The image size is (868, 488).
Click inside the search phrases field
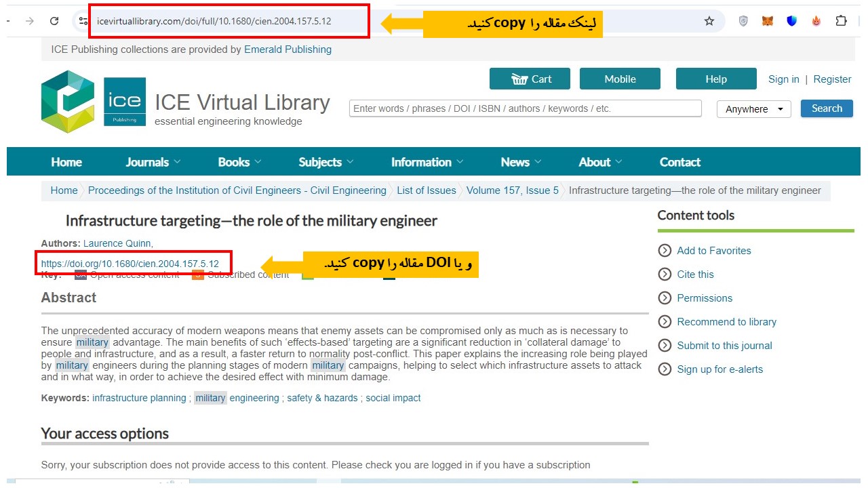[x=526, y=108]
